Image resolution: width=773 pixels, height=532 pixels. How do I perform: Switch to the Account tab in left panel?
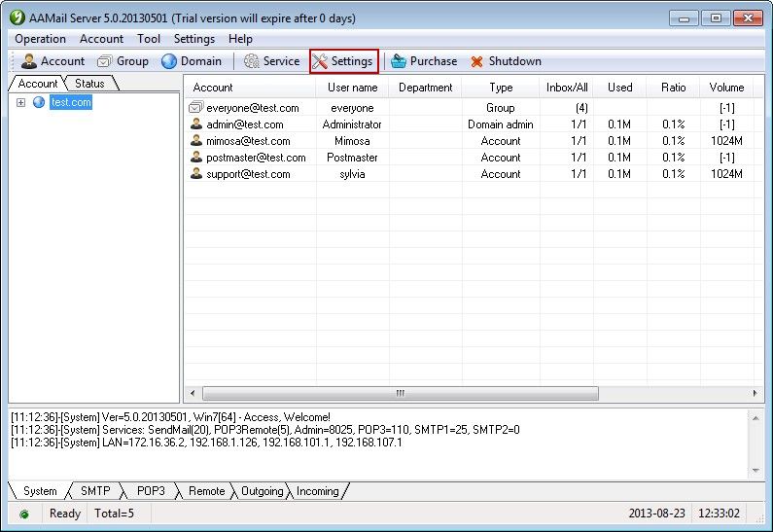pyautogui.click(x=38, y=84)
